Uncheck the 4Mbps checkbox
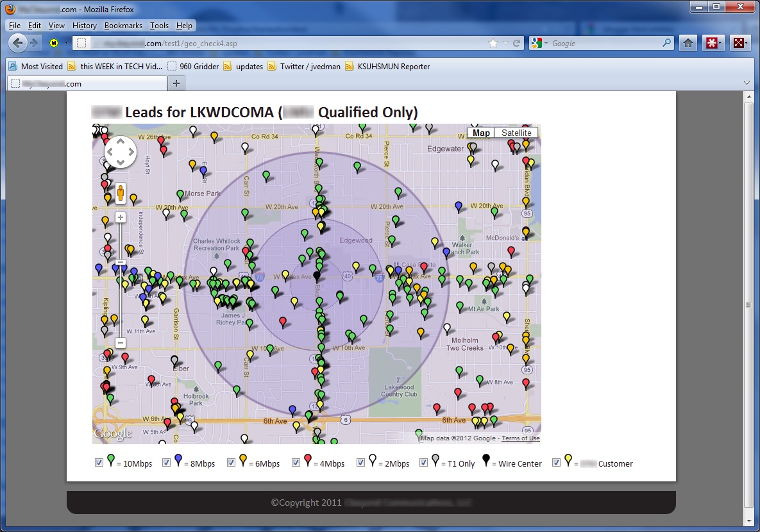 click(296, 462)
